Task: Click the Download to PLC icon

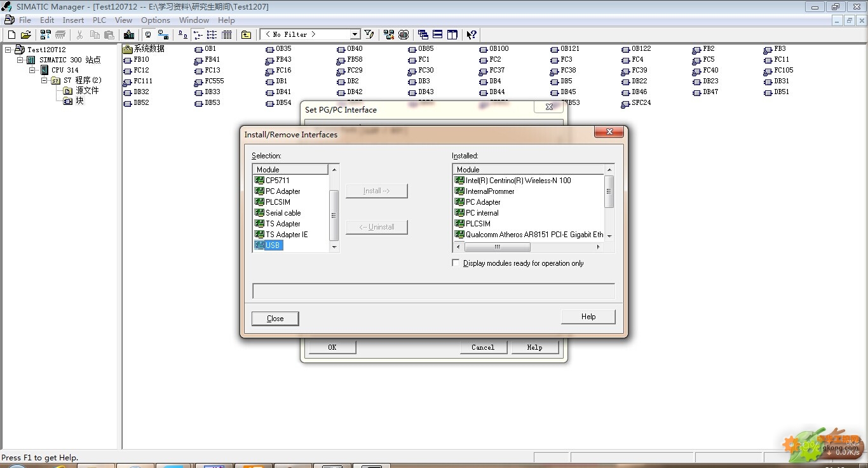Action: click(x=129, y=34)
